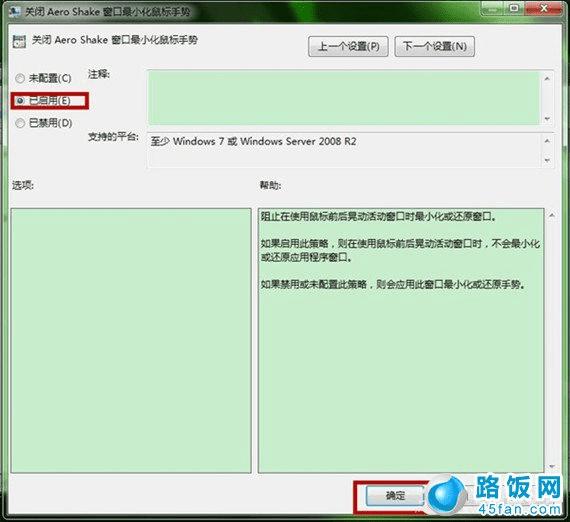
Task: Click the 注释 label
Action: click(x=99, y=74)
